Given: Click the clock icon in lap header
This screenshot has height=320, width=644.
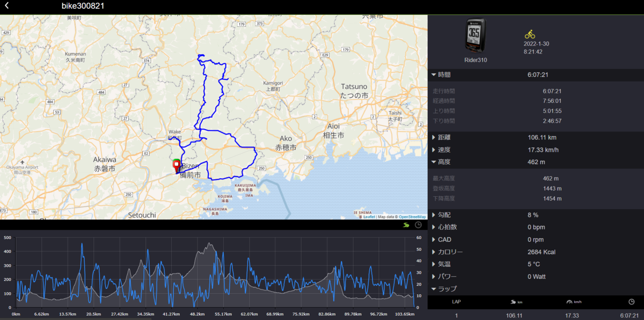Looking at the screenshot, I should click(x=632, y=302).
